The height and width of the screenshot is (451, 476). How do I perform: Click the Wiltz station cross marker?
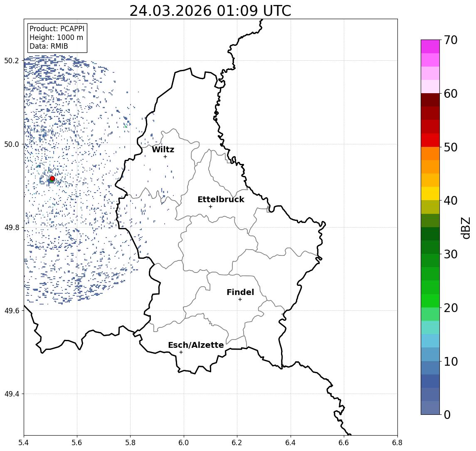click(165, 156)
